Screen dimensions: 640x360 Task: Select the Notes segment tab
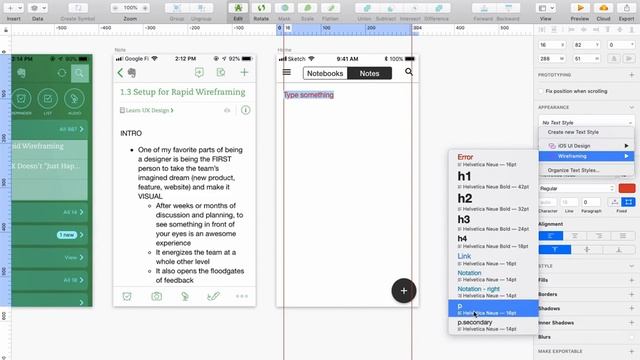coord(369,73)
